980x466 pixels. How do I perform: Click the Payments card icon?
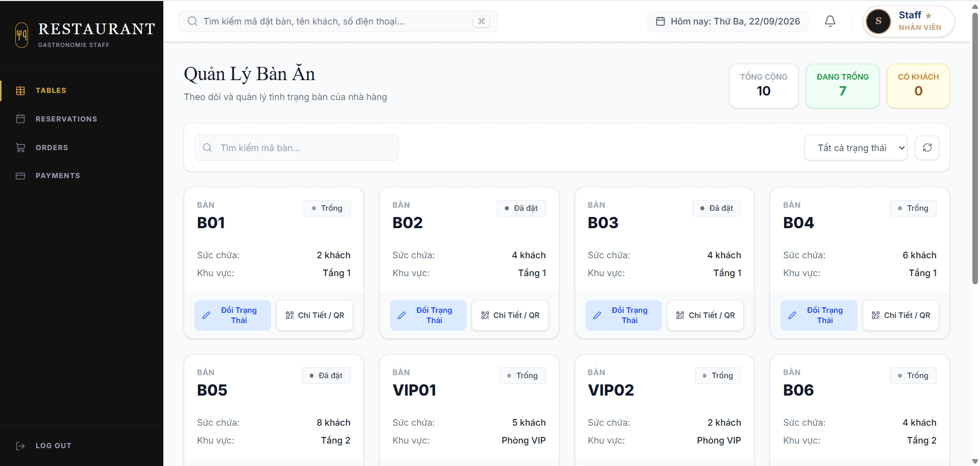click(x=20, y=176)
